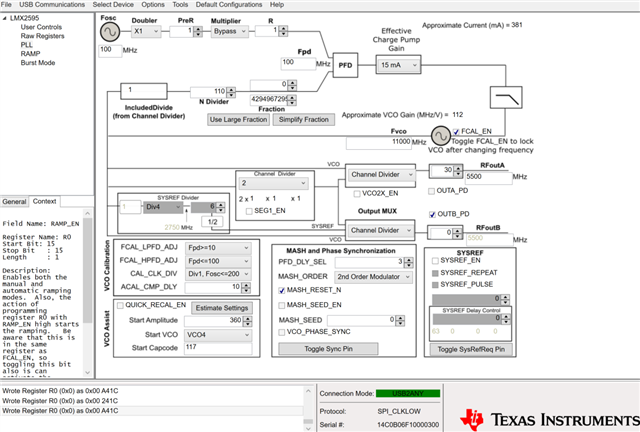Open the charge pump gain 15 mA dropdown
Screen dimensions: 640x432
pyautogui.click(x=398, y=65)
